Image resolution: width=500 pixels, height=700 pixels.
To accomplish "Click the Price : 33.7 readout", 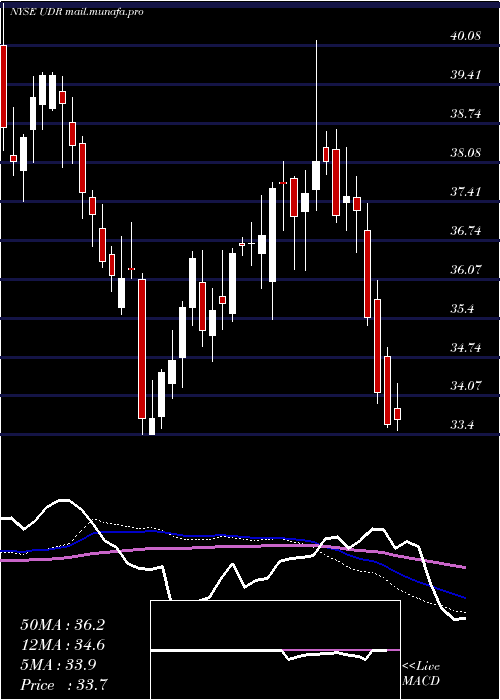I will pyautogui.click(x=63, y=684).
